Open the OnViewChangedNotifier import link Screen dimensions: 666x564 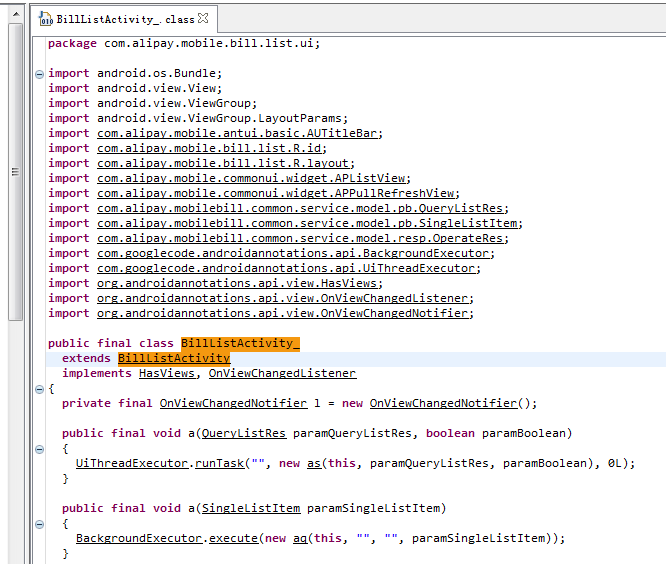(283, 313)
